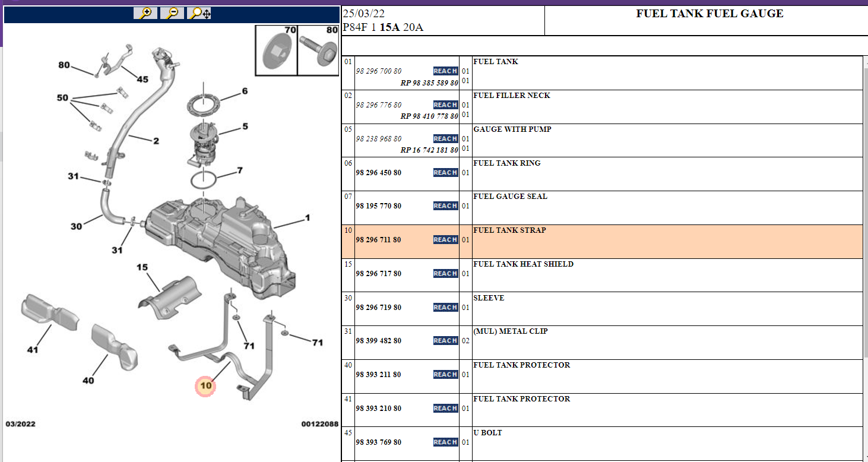Screen dimensions: 868x462
Task: Select highlighted callout 10 in the diagram
Action: [205, 386]
